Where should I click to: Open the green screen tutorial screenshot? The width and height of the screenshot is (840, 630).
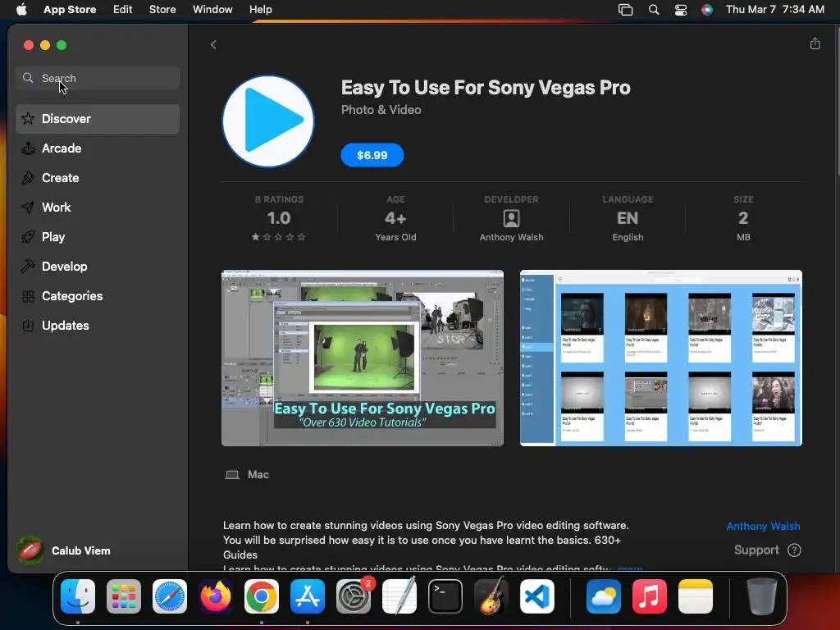[x=362, y=358]
